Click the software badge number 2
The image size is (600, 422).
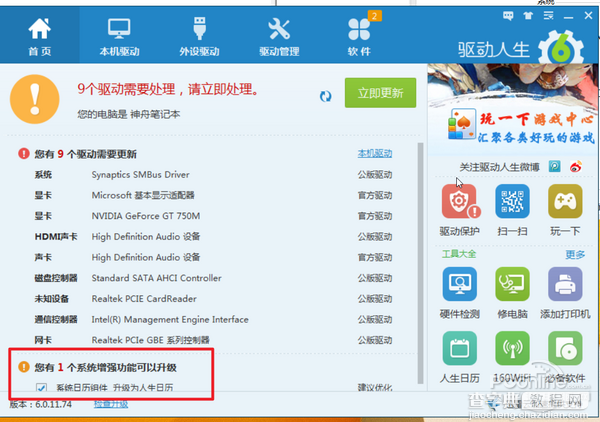pos(375,16)
